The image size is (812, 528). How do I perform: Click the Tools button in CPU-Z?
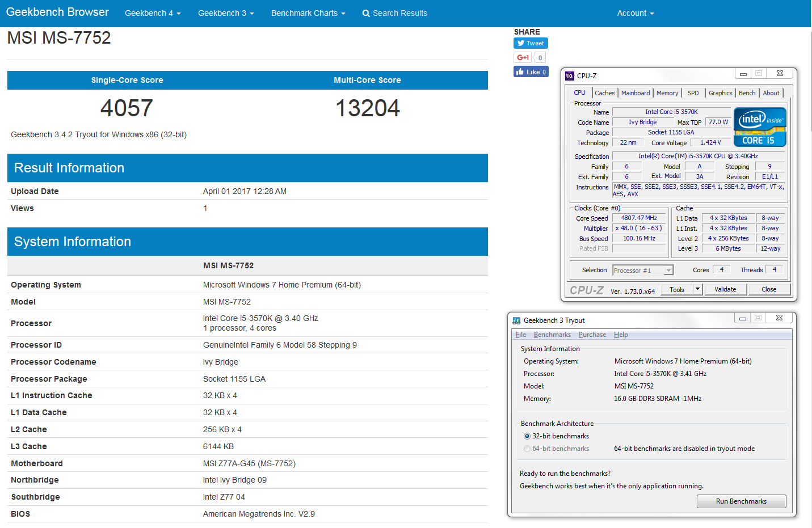(677, 289)
